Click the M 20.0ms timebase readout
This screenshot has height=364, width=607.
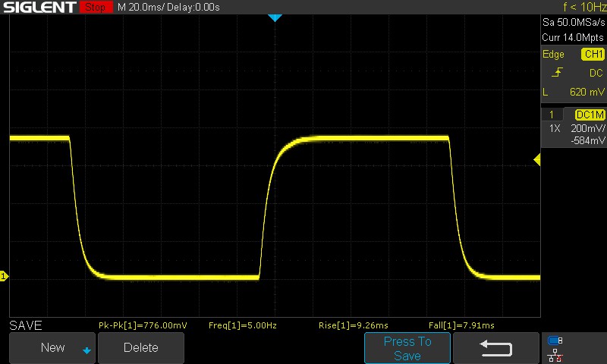[140, 7]
